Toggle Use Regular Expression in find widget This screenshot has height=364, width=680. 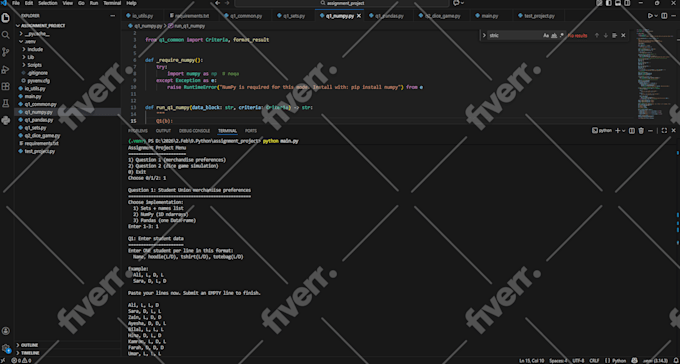[561, 36]
